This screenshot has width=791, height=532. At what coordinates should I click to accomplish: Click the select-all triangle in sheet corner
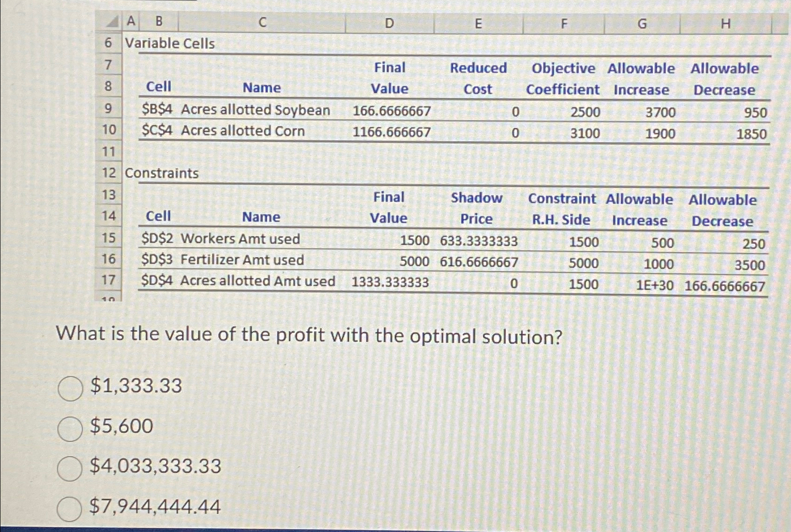coord(111,21)
